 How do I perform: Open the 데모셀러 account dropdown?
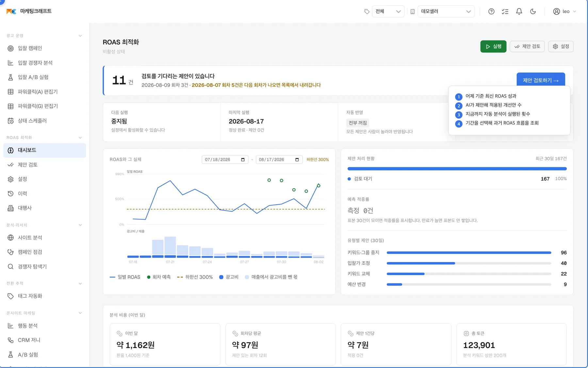click(x=446, y=11)
